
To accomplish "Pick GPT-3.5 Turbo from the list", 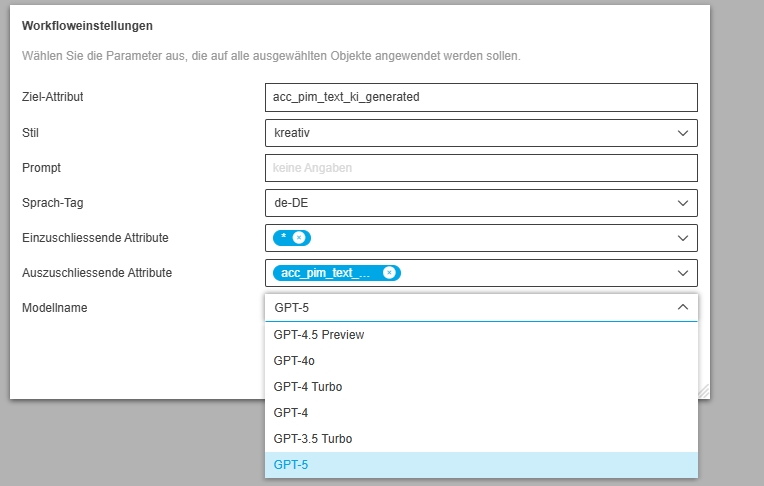I will [481, 439].
